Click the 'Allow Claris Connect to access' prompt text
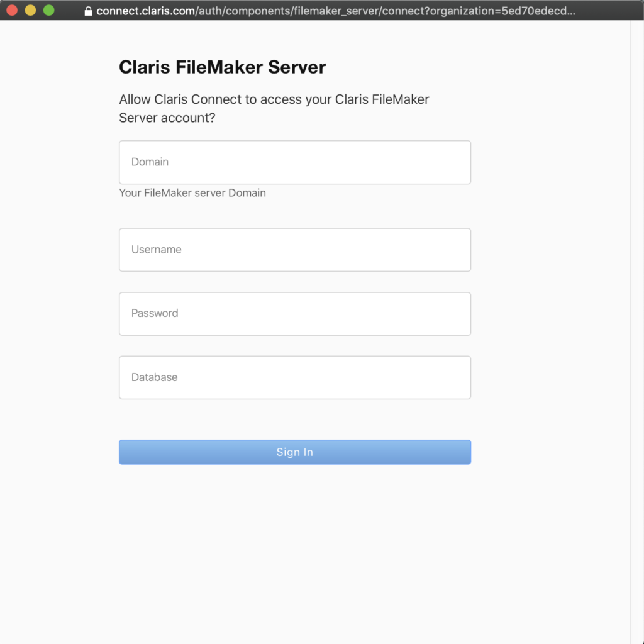 click(x=274, y=99)
